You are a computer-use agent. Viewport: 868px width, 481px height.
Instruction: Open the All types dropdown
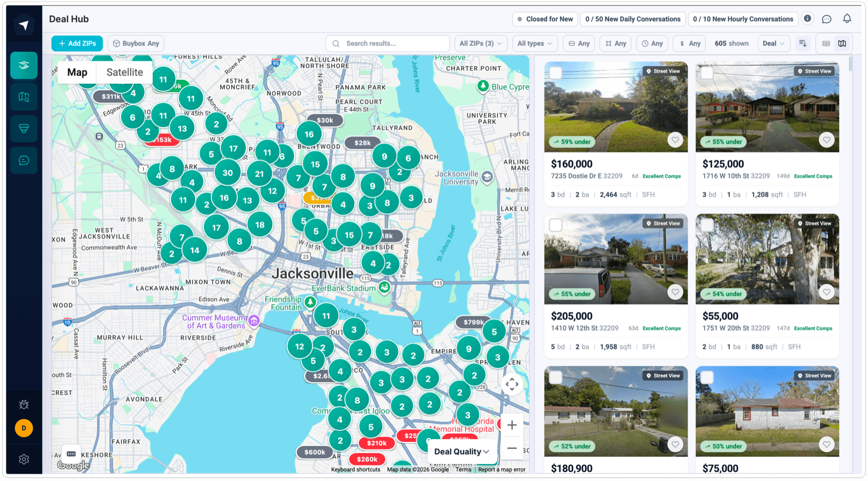tap(534, 43)
